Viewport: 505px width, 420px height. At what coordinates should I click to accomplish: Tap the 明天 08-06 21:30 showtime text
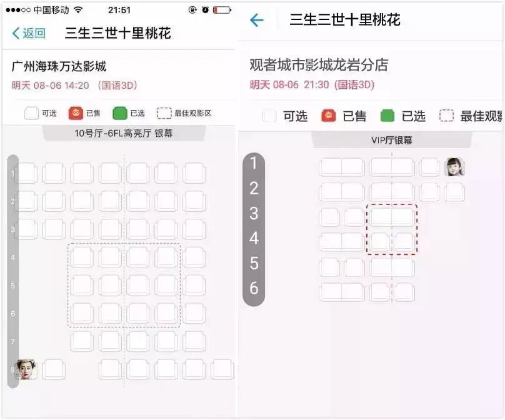[289, 85]
